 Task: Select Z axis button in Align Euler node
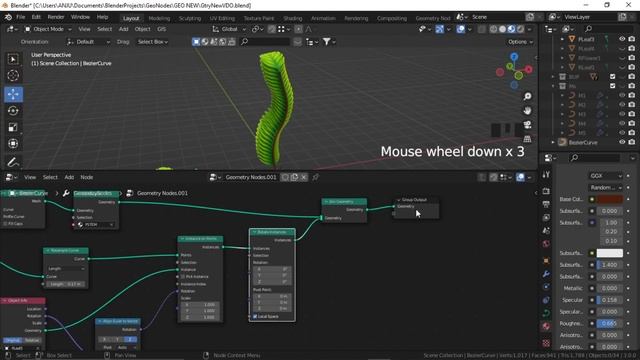[x=130, y=339]
